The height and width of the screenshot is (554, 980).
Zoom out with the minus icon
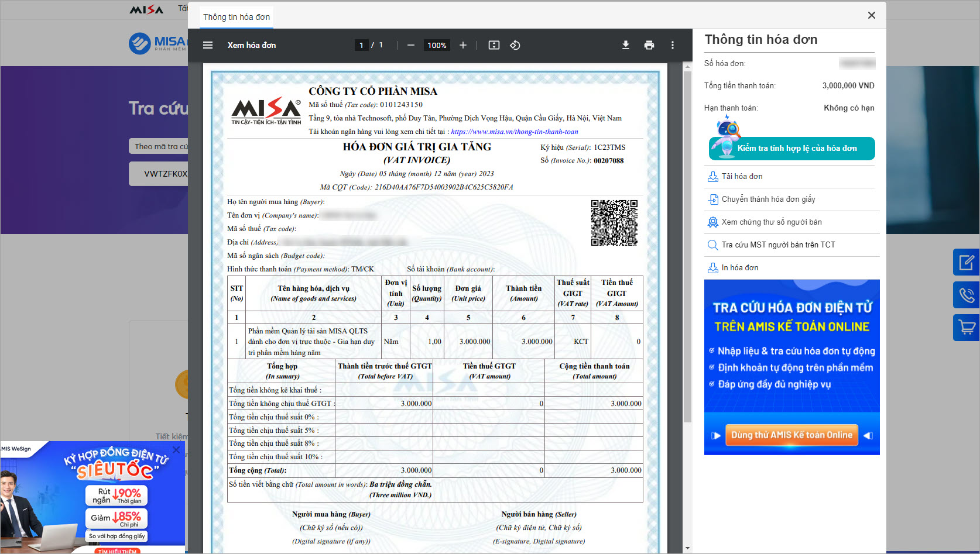411,45
